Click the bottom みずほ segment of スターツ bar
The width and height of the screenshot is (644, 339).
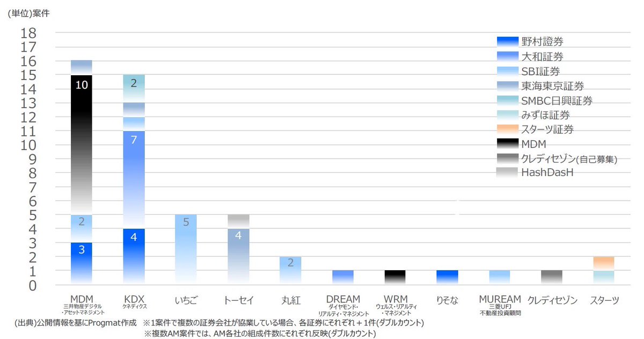[604, 277]
